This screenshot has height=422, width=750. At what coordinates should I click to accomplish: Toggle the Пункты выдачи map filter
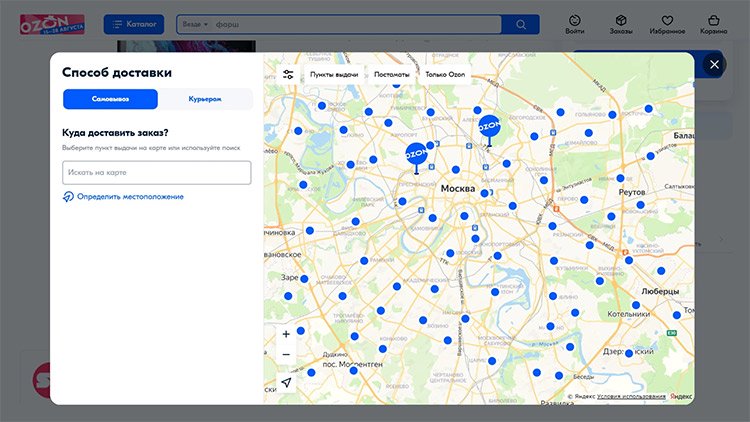point(334,75)
